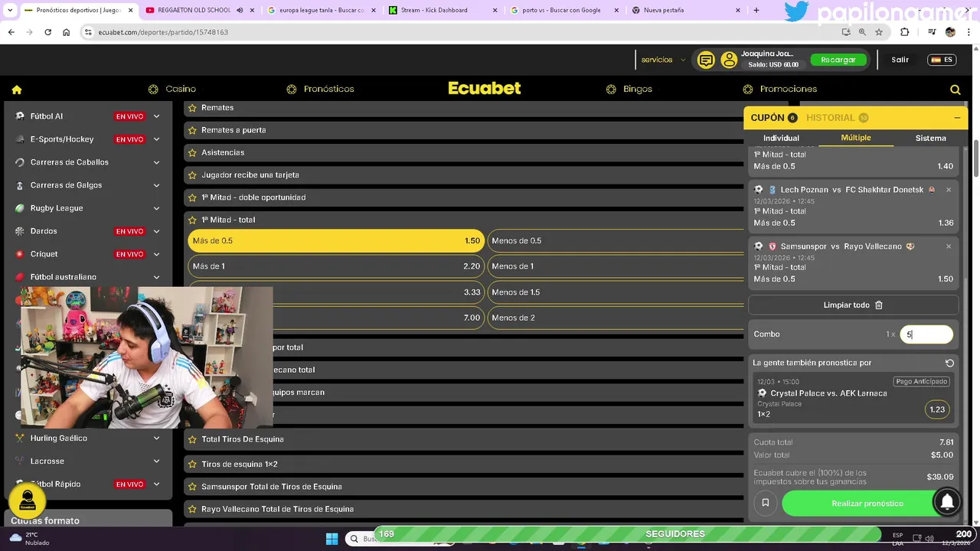The image size is (980, 551).
Task: Expand the Fútbol australiano category
Action: 156,277
